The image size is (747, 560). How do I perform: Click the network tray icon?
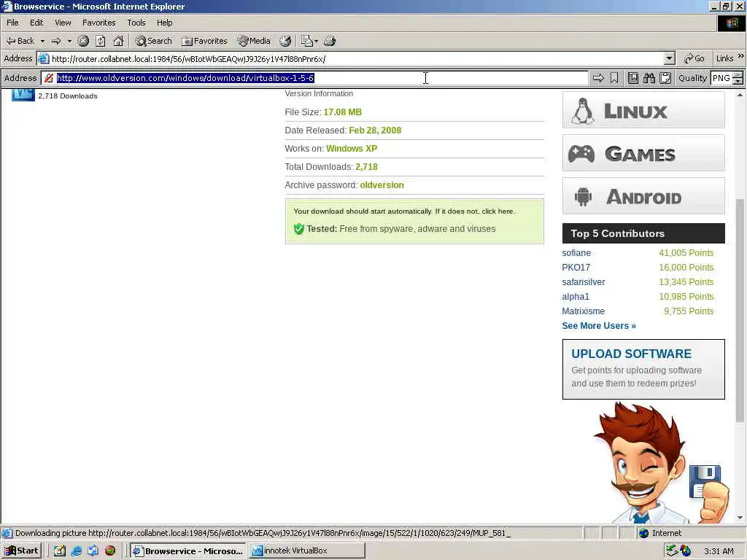(672, 551)
